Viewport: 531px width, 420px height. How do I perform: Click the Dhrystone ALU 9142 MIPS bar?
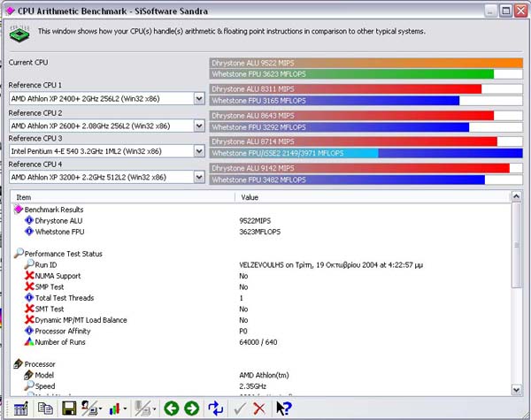[366, 168]
